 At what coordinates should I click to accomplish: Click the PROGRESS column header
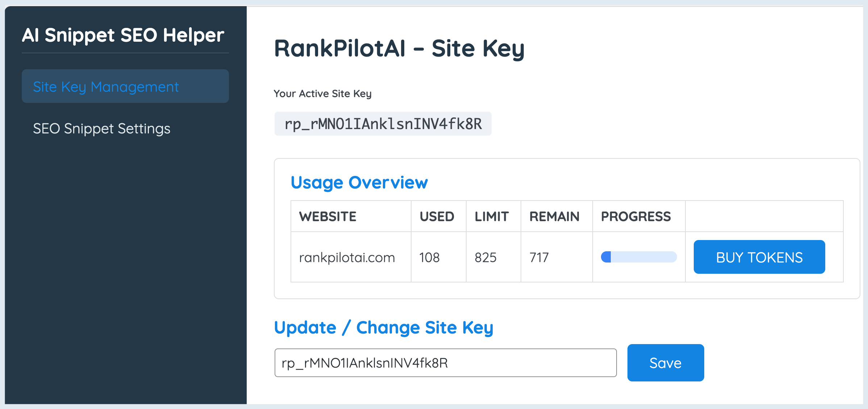[x=636, y=216]
